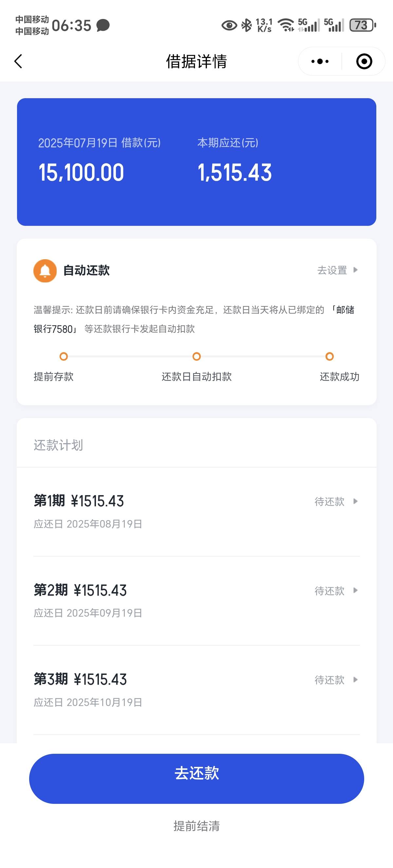Tap the 提前结清 link
The height and width of the screenshot is (868, 393).
click(x=196, y=826)
